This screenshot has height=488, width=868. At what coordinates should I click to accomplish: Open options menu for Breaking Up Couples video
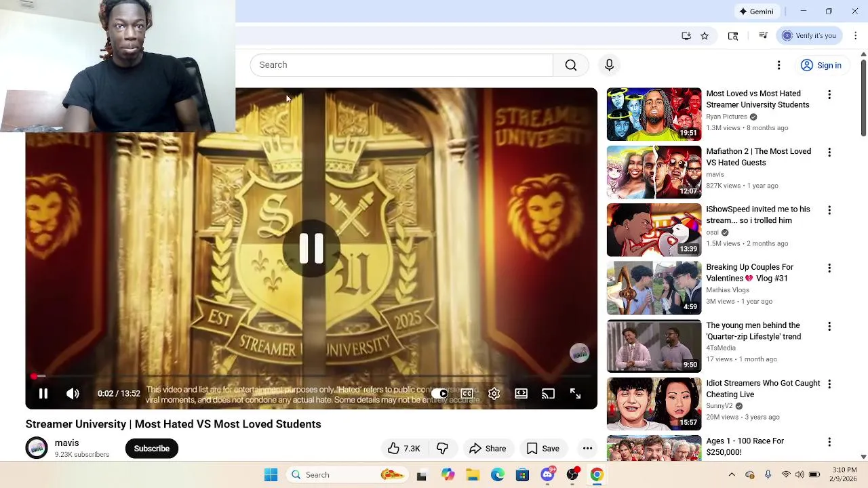pos(829,268)
